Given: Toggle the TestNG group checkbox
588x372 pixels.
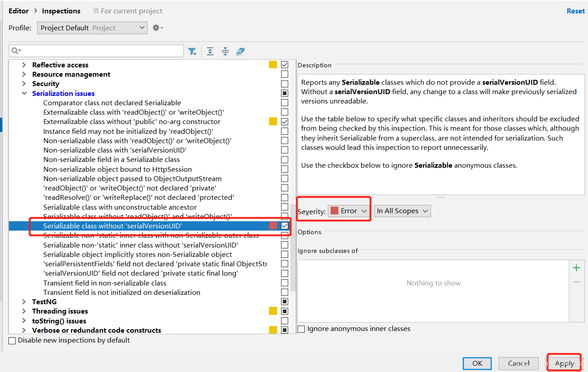Looking at the screenshot, I should click(x=285, y=302).
